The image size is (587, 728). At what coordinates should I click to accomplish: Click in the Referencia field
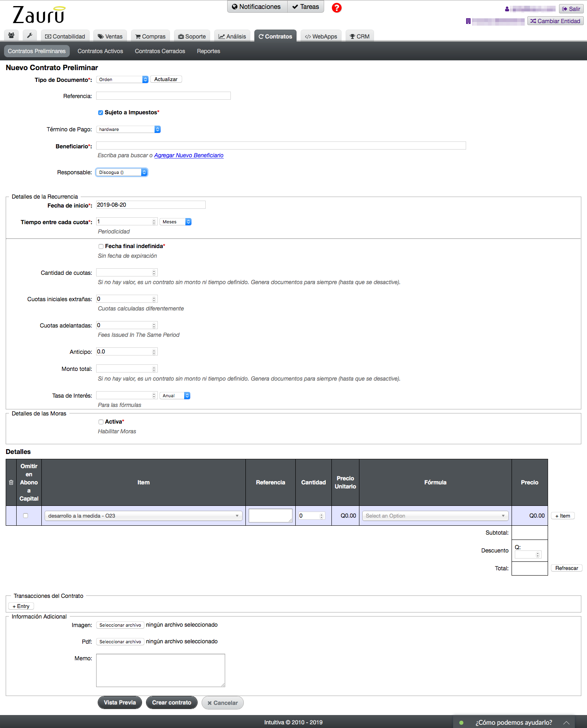click(x=163, y=96)
